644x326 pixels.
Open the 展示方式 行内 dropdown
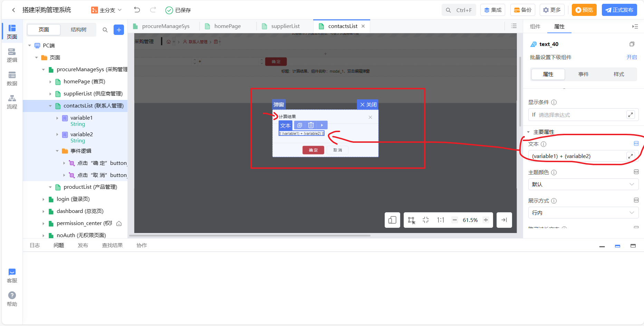583,213
